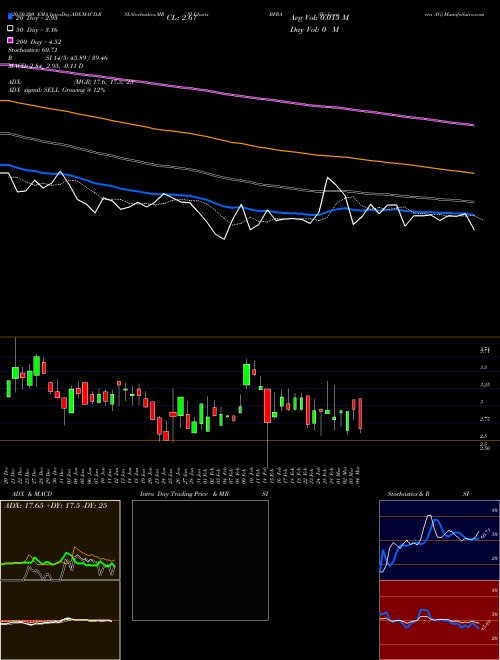Click the 'Stochastics: 69.71' readout
Viewport: 500px width, 660px height.
(32, 50)
